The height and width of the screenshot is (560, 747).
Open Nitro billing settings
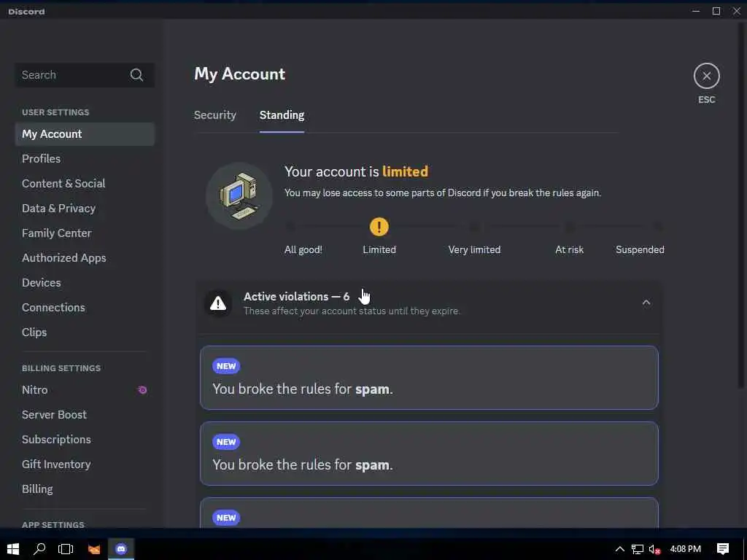(x=85, y=390)
